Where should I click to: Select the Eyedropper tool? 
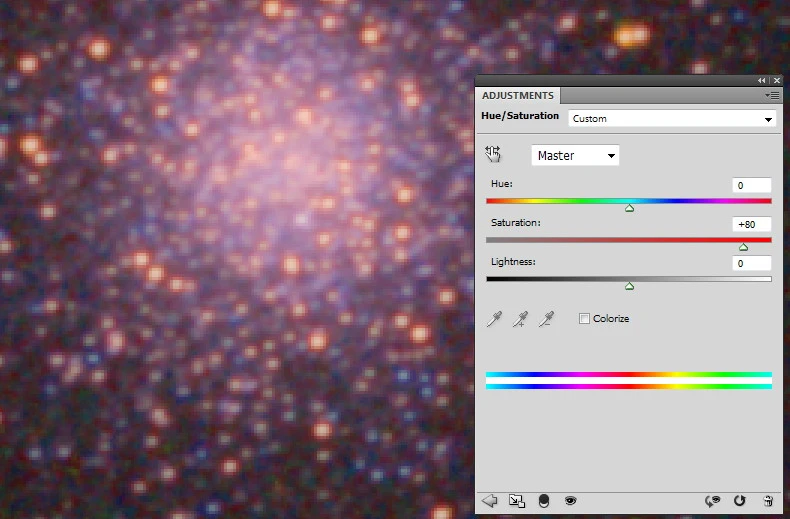point(492,319)
